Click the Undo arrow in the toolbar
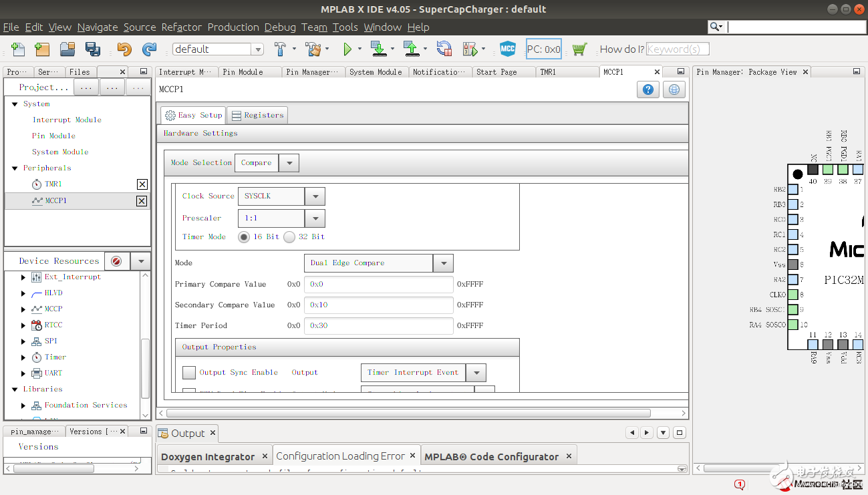Image resolution: width=868 pixels, height=495 pixels. 124,49
